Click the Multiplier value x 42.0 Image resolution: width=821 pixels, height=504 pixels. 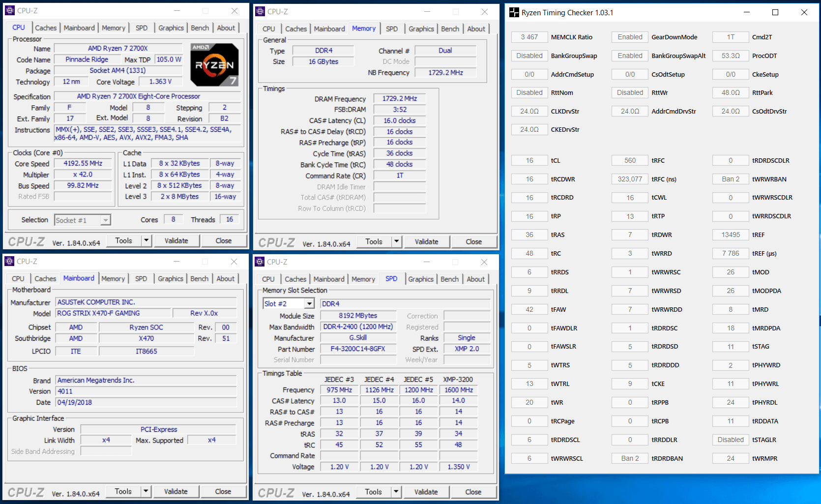83,175
